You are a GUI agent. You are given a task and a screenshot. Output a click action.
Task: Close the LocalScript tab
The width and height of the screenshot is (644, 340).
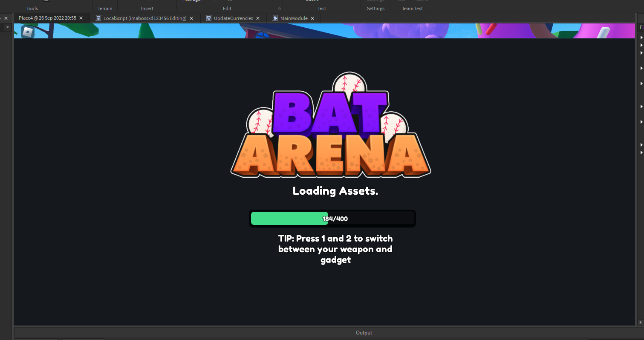point(191,18)
